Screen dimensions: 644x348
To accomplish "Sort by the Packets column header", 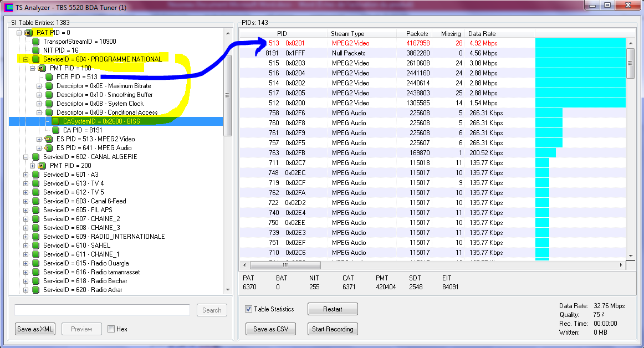I will click(417, 34).
